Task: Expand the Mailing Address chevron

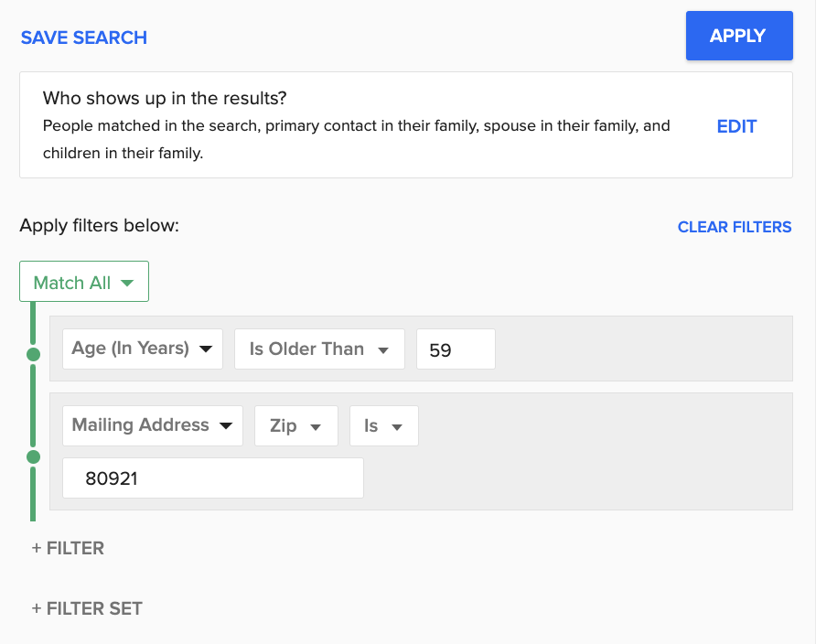Action: 226,424
